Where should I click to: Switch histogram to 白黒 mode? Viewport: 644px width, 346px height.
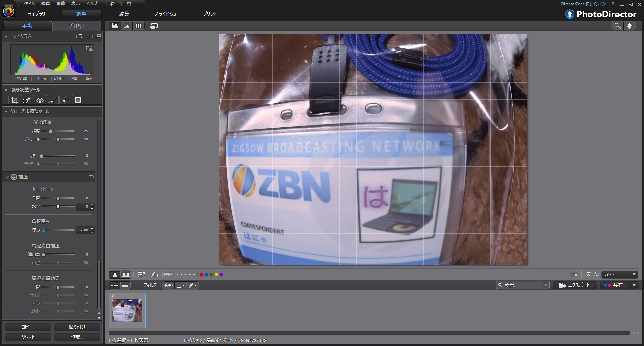pos(97,36)
